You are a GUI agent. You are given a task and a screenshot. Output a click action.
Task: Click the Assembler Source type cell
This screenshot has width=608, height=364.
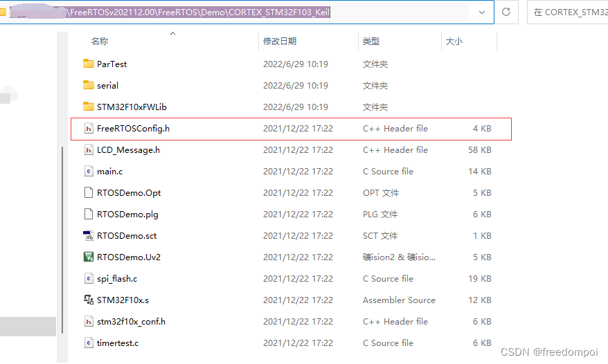pyautogui.click(x=399, y=300)
